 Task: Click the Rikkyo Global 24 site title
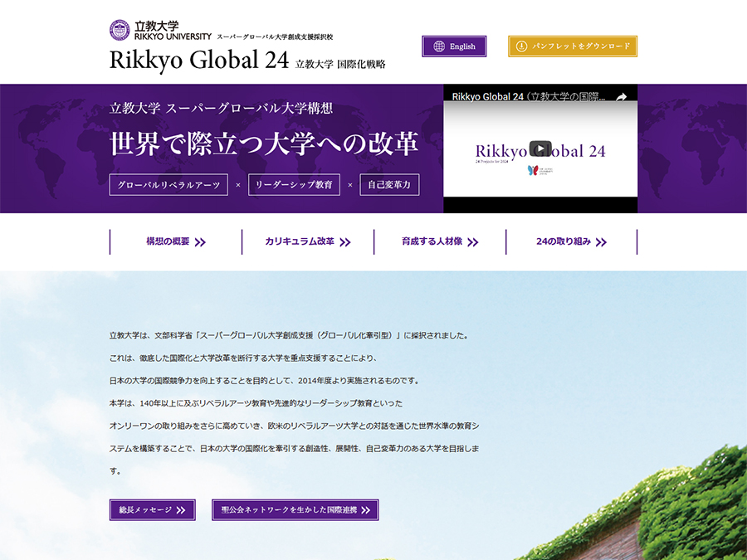point(199,60)
